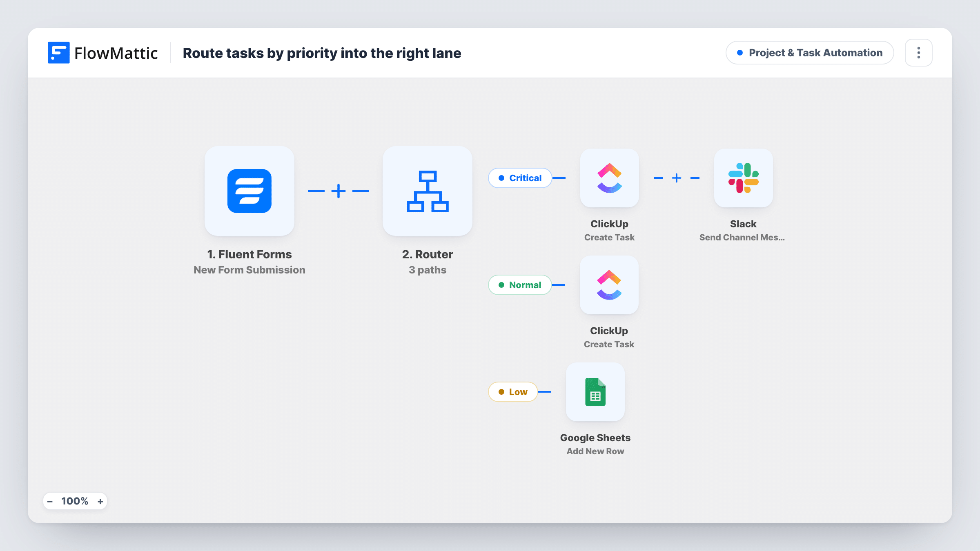
Task: Click the '1. Fluent Forms' label
Action: (x=249, y=254)
